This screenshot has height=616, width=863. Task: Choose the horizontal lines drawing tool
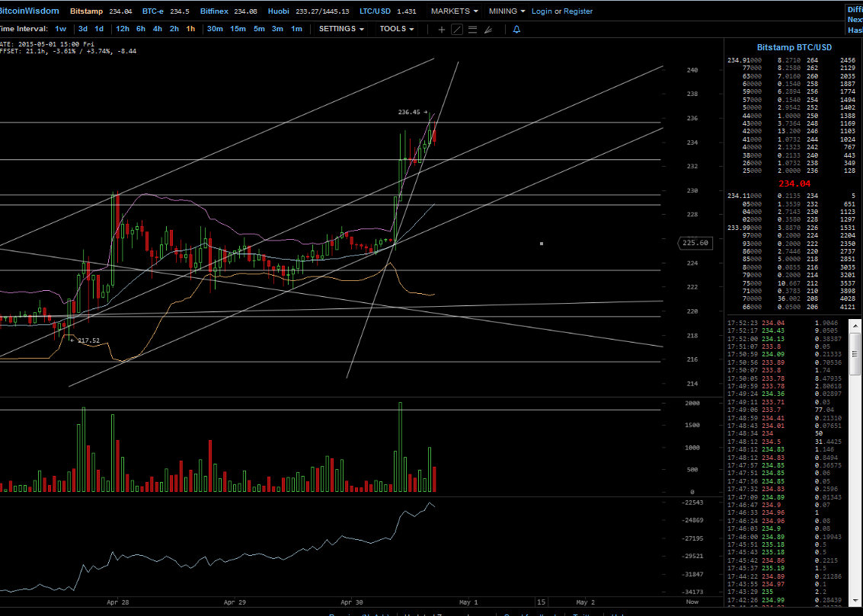pyautogui.click(x=472, y=30)
